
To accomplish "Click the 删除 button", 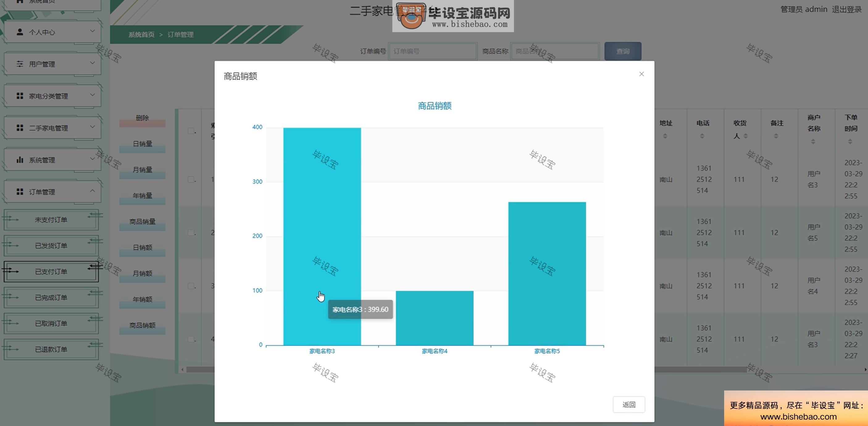I will pyautogui.click(x=142, y=119).
